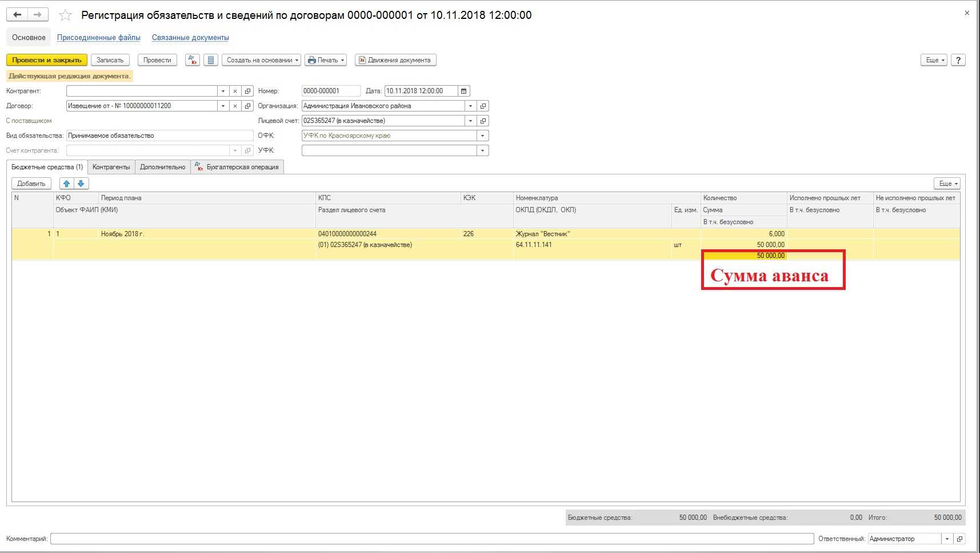Open the Лицевой счет record icon
The width and height of the screenshot is (980, 553).
point(483,121)
